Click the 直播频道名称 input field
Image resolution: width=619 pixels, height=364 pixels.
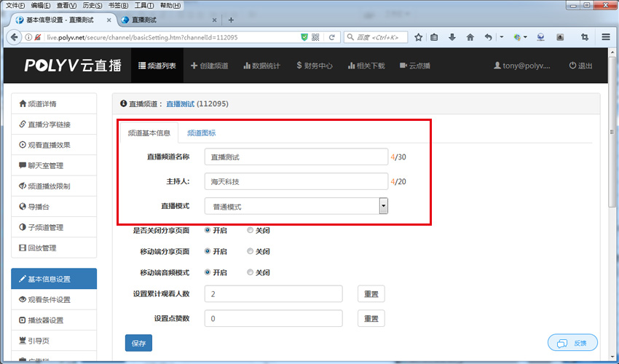(296, 157)
